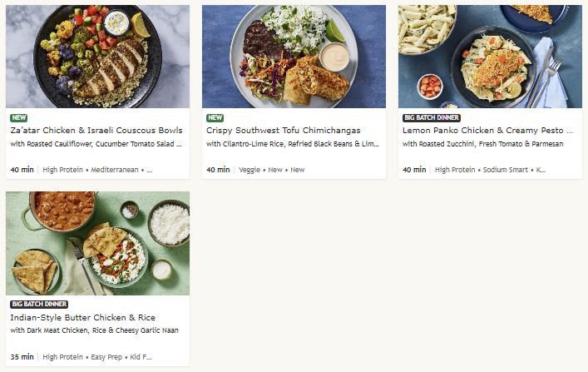The width and height of the screenshot is (588, 372).
Task: Open the Za'atar Chicken bowl photo
Action: click(x=97, y=57)
